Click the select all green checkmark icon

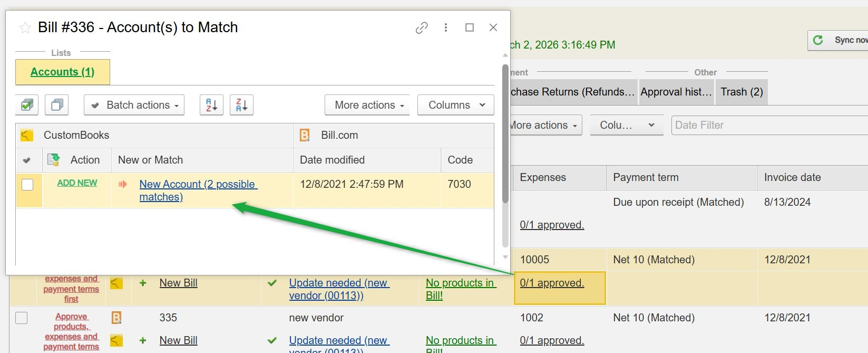coord(27,105)
